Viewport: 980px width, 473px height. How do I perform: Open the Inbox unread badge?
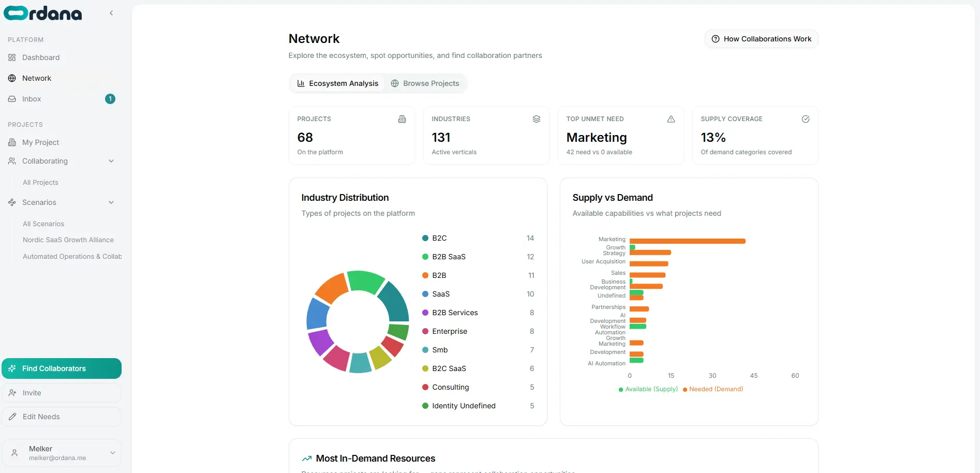[x=110, y=99]
